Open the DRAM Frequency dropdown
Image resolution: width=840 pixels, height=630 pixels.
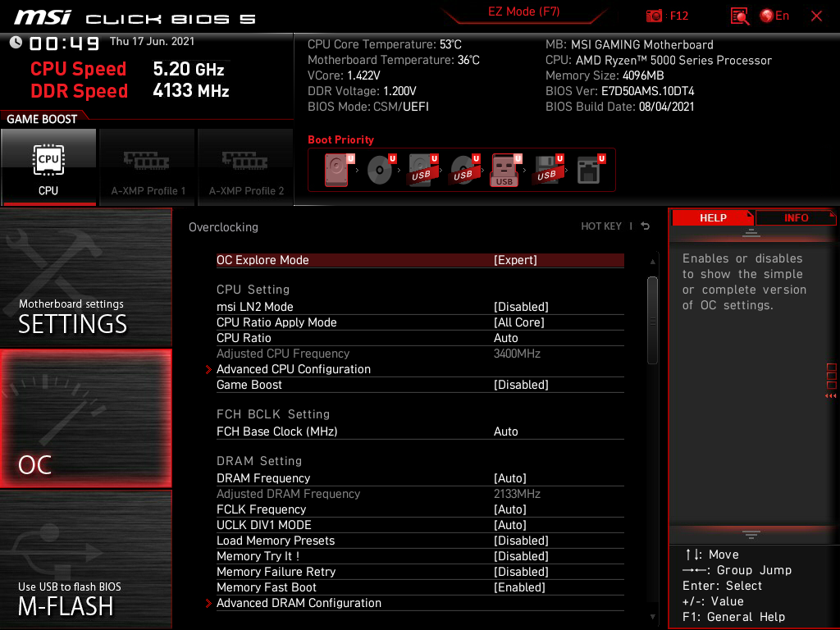509,478
